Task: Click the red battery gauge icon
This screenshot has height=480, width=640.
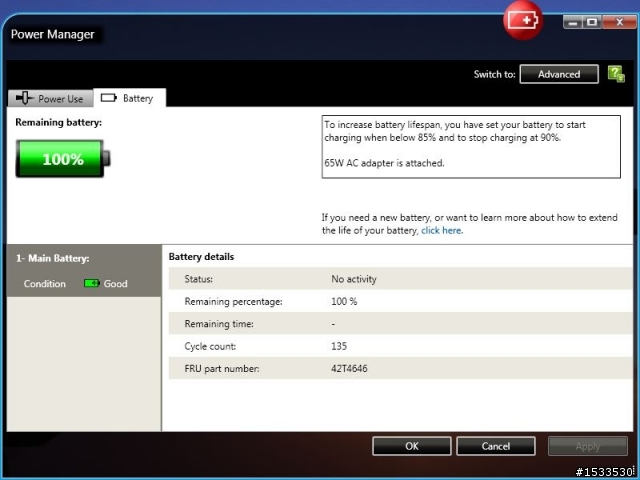Action: (x=523, y=20)
